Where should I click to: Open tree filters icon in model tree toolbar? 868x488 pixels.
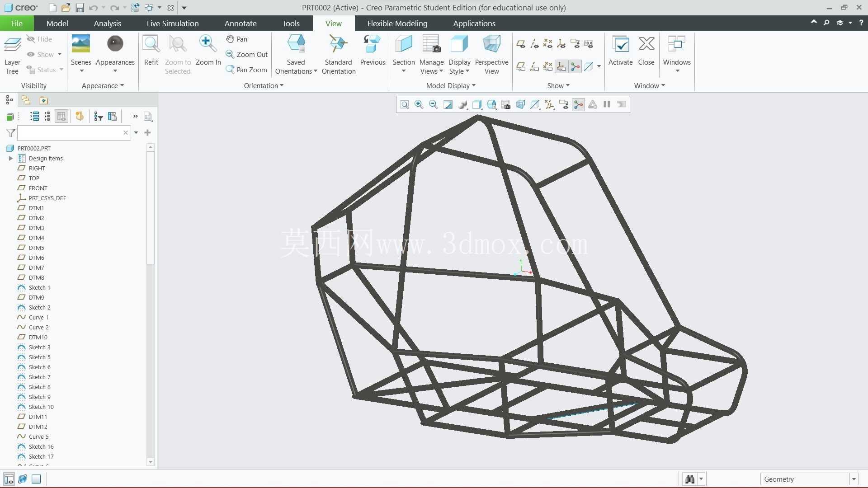pos(98,117)
